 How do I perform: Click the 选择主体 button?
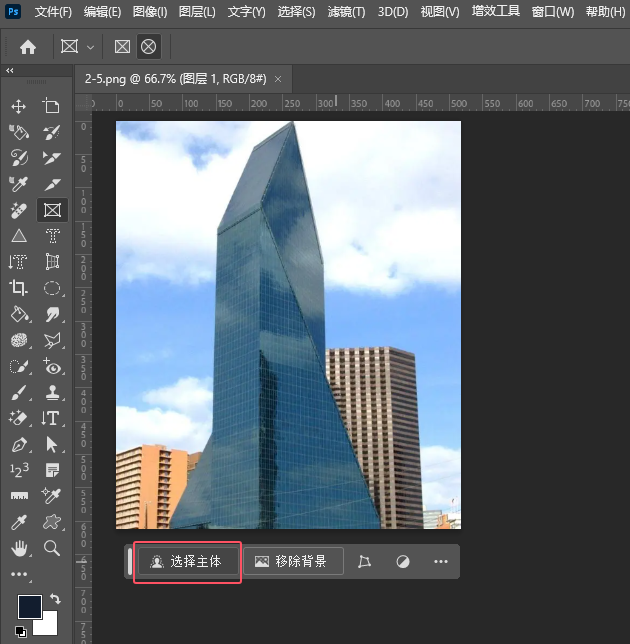click(188, 562)
